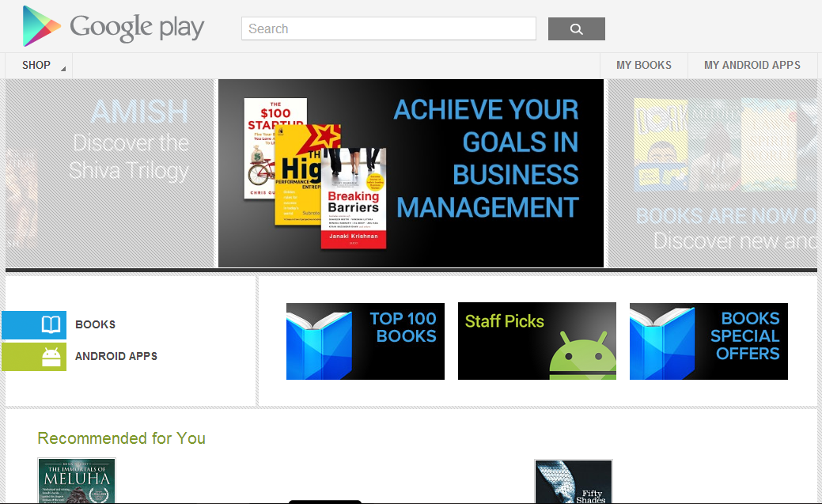
Task: Open the BOOKS category link
Action: click(x=95, y=324)
